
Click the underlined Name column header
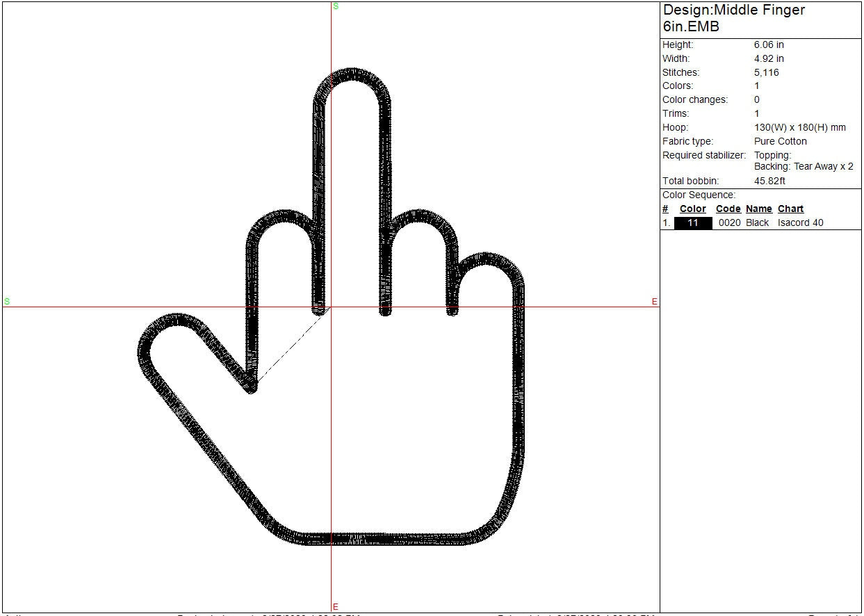[758, 209]
